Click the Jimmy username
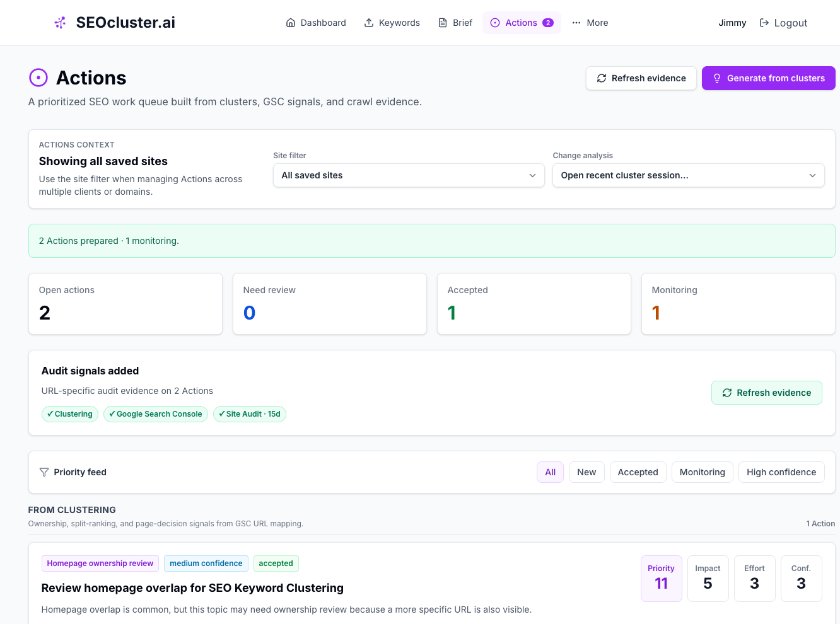The width and height of the screenshot is (840, 624). (x=732, y=23)
